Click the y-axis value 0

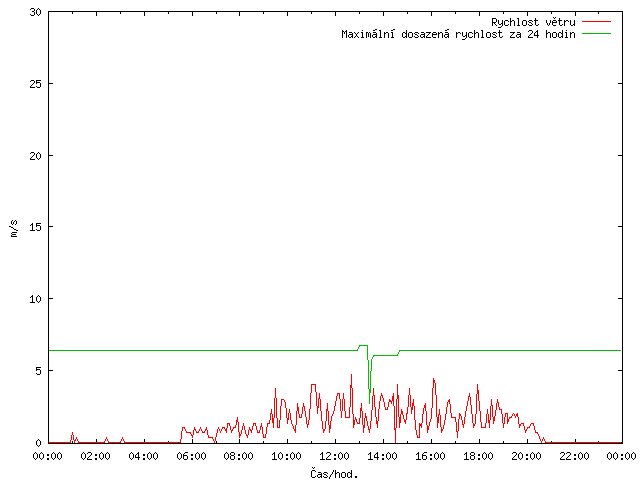[39, 443]
